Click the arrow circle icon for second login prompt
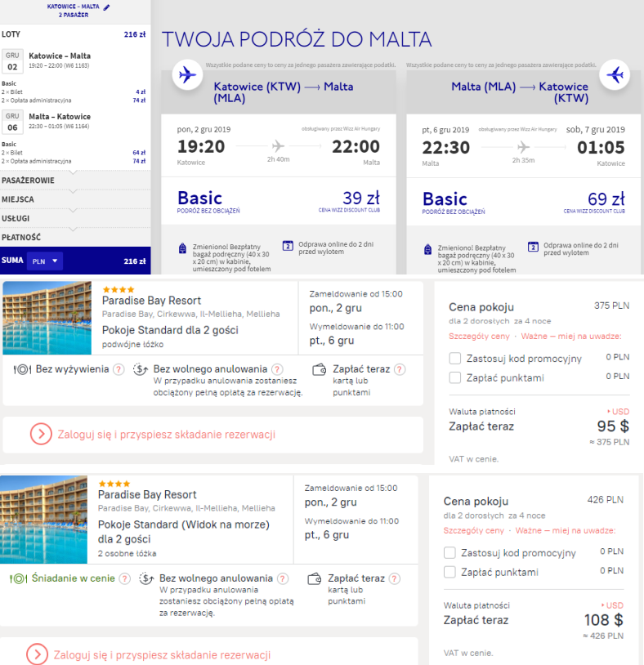 37,654
